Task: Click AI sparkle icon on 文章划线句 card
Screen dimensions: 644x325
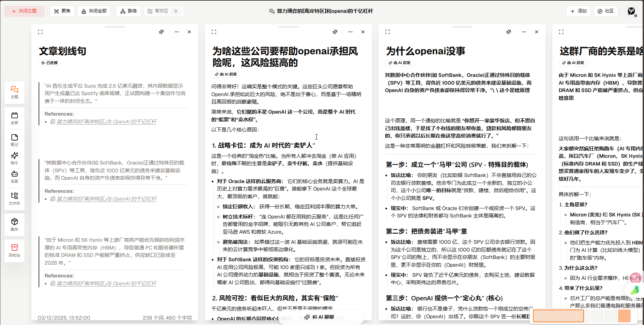Action: [x=162, y=32]
